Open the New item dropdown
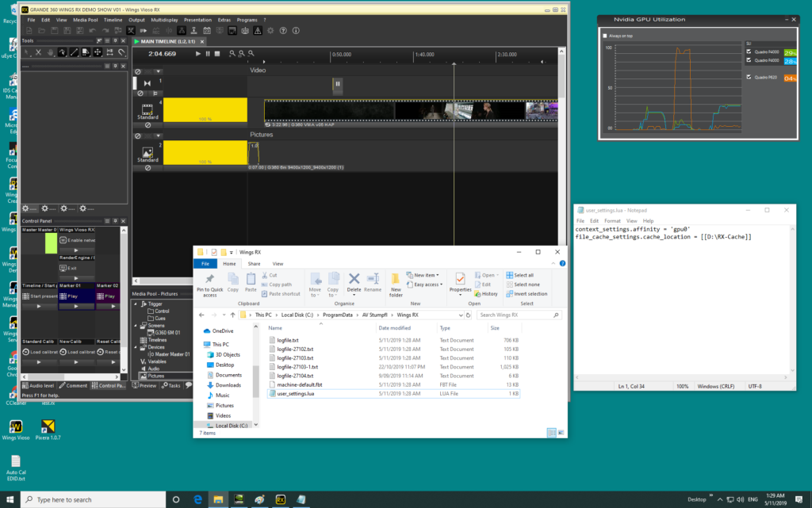The width and height of the screenshot is (812, 508). tap(424, 275)
